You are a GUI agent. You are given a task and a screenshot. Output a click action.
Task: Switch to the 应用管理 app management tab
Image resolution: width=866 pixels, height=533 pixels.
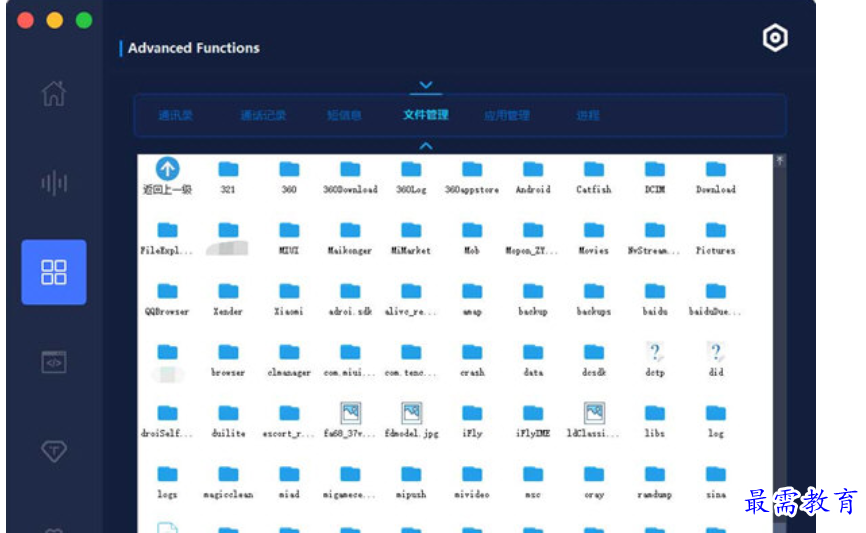click(x=507, y=115)
